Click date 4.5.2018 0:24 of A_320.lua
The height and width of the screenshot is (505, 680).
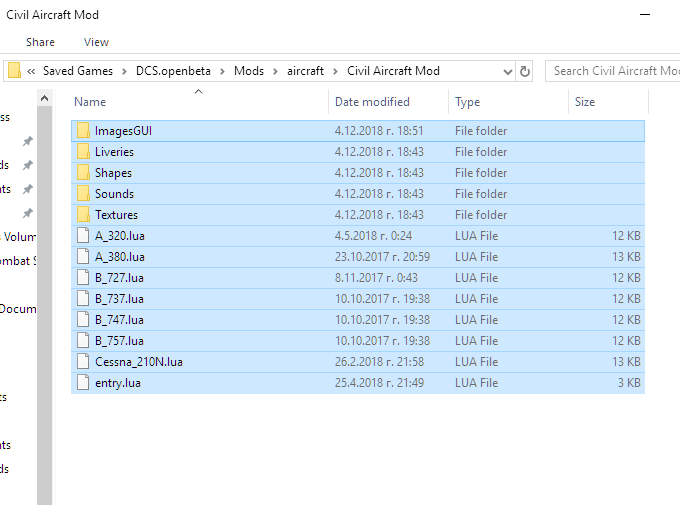point(373,236)
